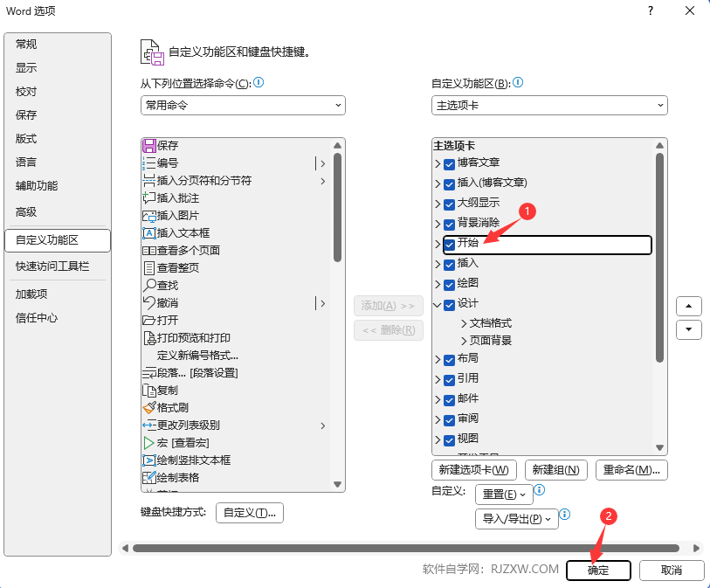Toggle the 绘图 tab checkbox
710x588 pixels.
(449, 285)
